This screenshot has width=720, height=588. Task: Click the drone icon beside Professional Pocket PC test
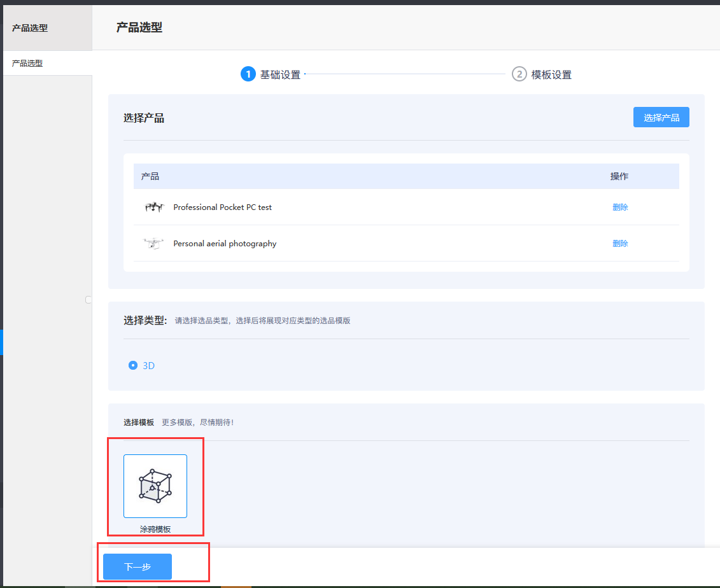(153, 207)
